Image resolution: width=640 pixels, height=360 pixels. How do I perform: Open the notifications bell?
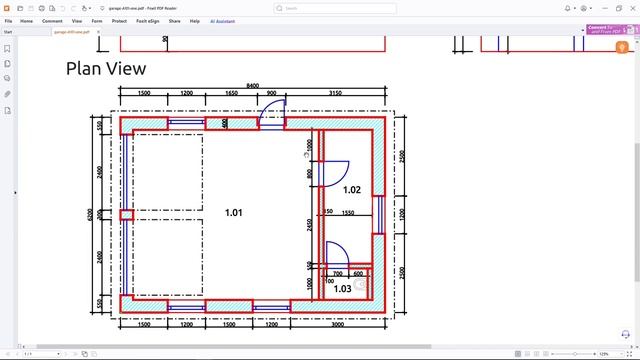click(568, 8)
